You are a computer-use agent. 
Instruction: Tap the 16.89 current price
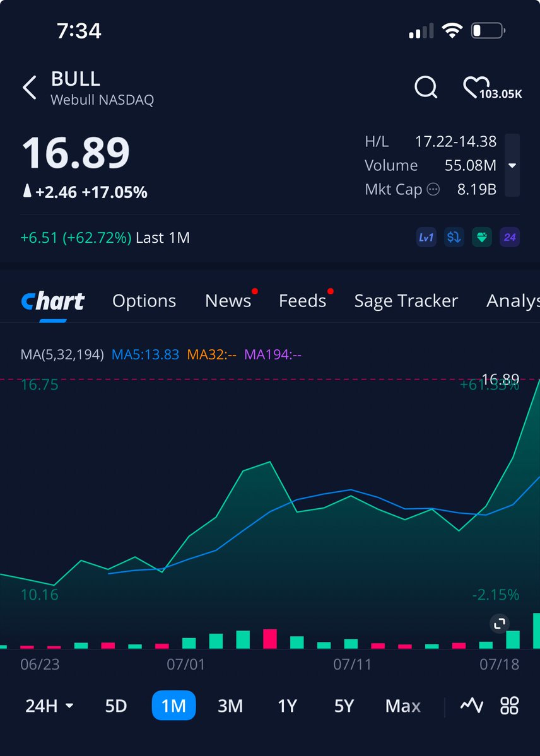click(76, 153)
